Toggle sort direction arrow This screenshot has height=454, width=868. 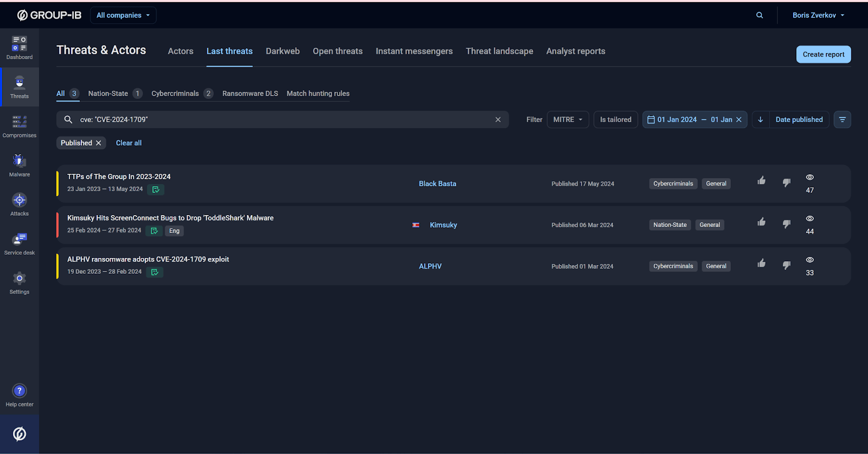pyautogui.click(x=761, y=119)
